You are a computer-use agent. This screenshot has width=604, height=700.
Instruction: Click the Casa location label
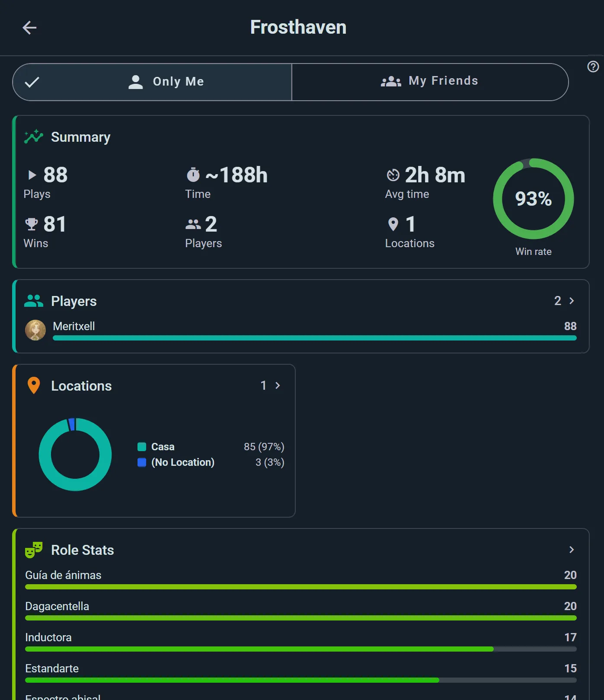coord(163,447)
